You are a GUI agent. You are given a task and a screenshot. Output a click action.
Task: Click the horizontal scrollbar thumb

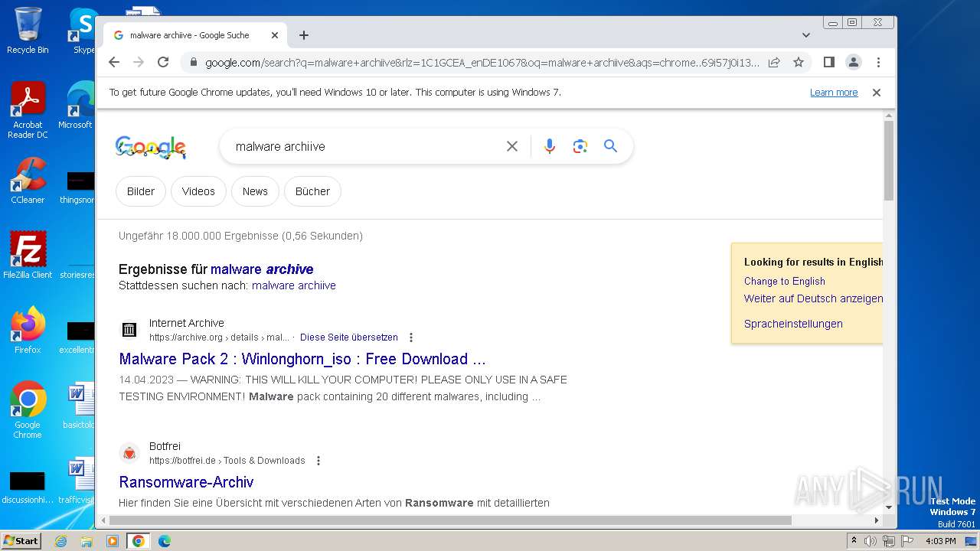tap(450, 520)
